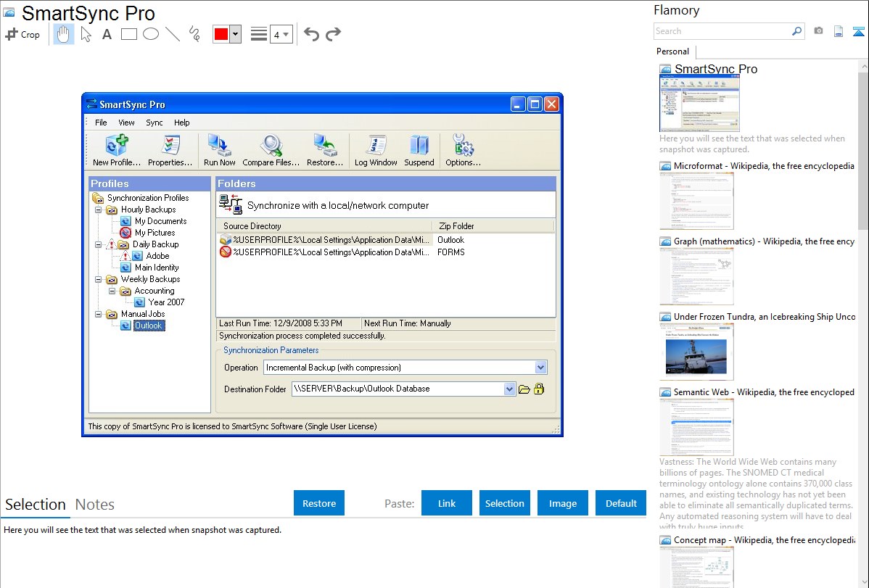869x588 pixels.
Task: Open the Microformat Wikipedia snapshot thumbnail
Action: pyautogui.click(x=696, y=201)
